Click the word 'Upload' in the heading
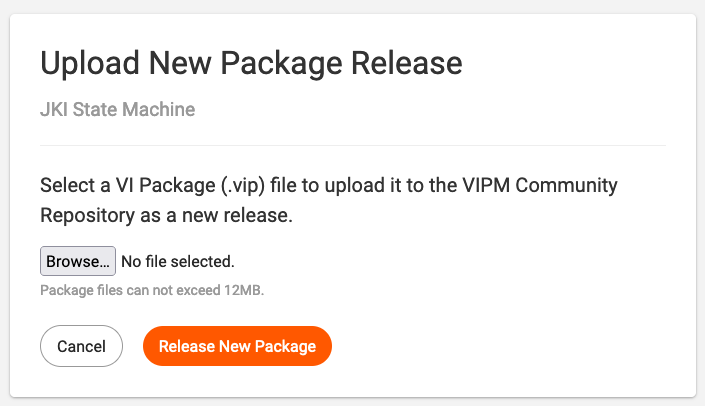This screenshot has height=406, width=705. coord(90,63)
